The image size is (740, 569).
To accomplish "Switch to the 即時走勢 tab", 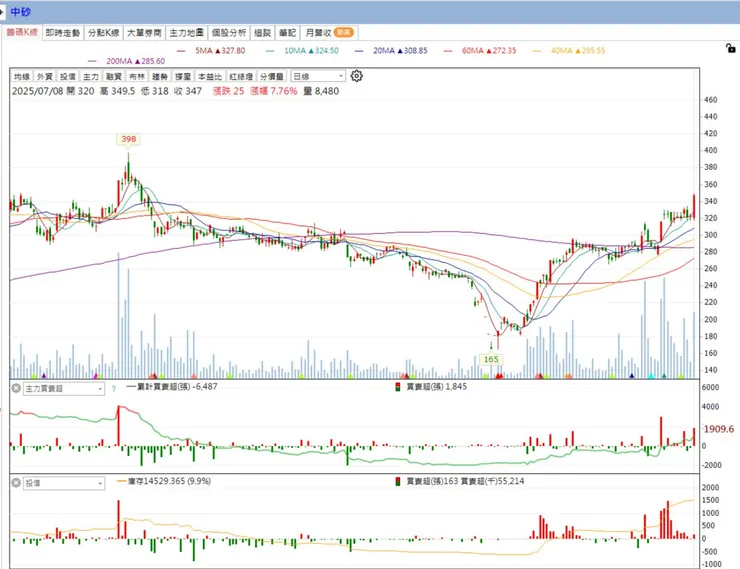I will (63, 33).
